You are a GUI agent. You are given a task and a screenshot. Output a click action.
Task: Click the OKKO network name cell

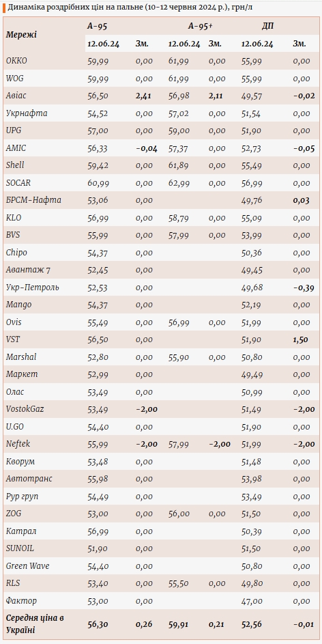tap(16, 61)
